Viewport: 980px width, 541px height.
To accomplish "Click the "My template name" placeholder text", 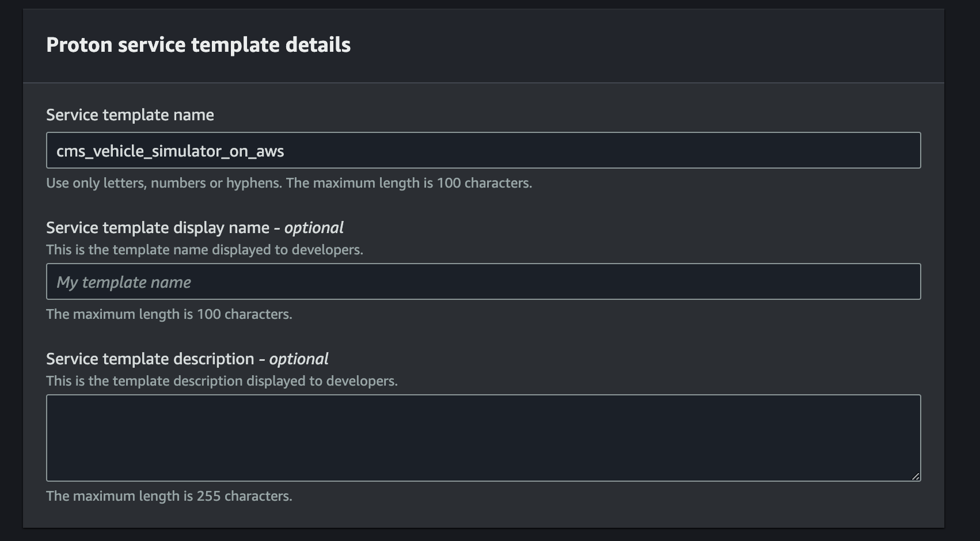I will (x=124, y=282).
